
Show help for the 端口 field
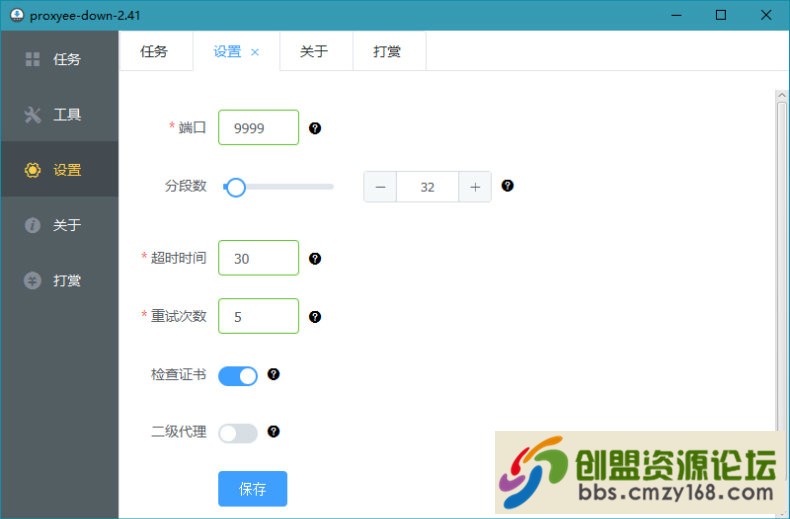coord(315,128)
